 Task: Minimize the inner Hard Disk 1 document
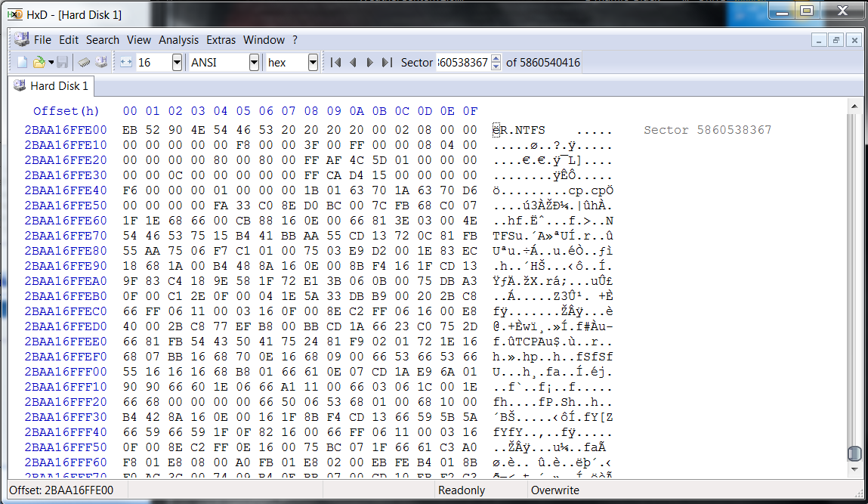tap(819, 40)
